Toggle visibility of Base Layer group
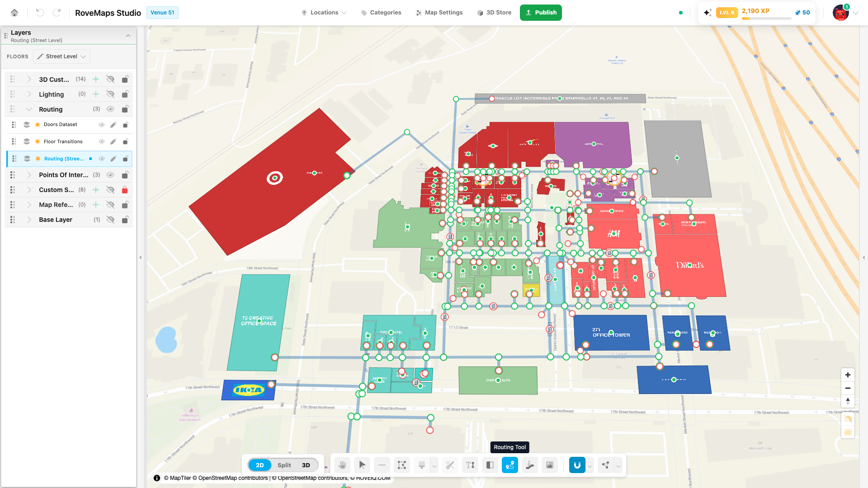This screenshot has width=868, height=488. [x=110, y=220]
